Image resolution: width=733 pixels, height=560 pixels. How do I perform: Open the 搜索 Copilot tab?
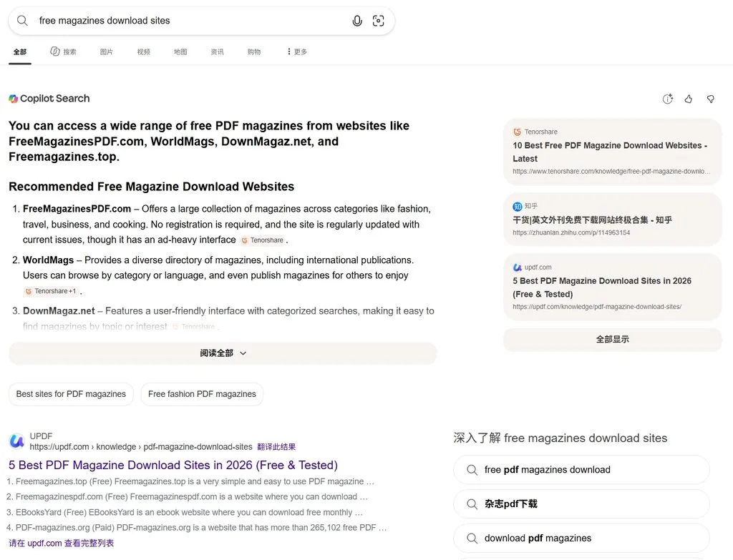[63, 51]
